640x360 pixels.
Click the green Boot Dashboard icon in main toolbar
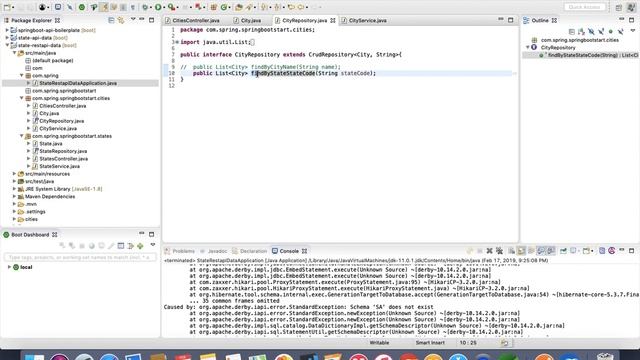82,7
